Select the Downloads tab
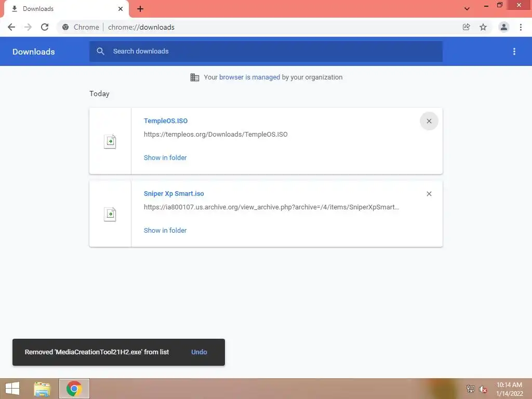Screen dimensions: 532x399 66,9
